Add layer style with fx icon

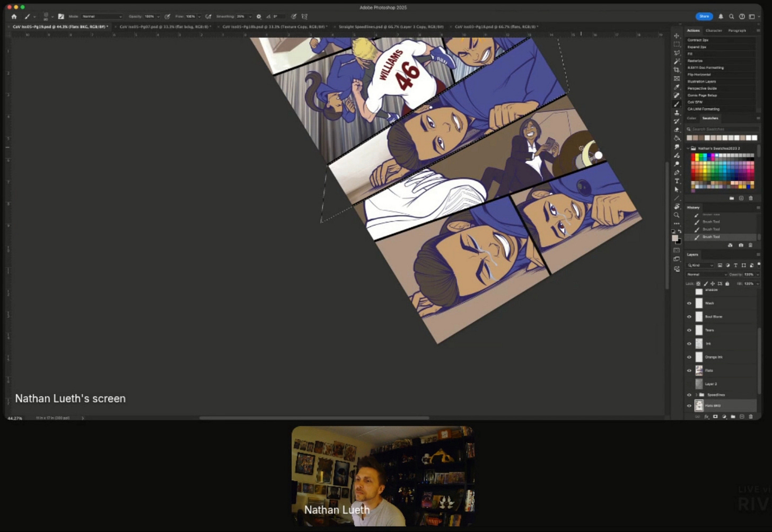[x=707, y=416]
